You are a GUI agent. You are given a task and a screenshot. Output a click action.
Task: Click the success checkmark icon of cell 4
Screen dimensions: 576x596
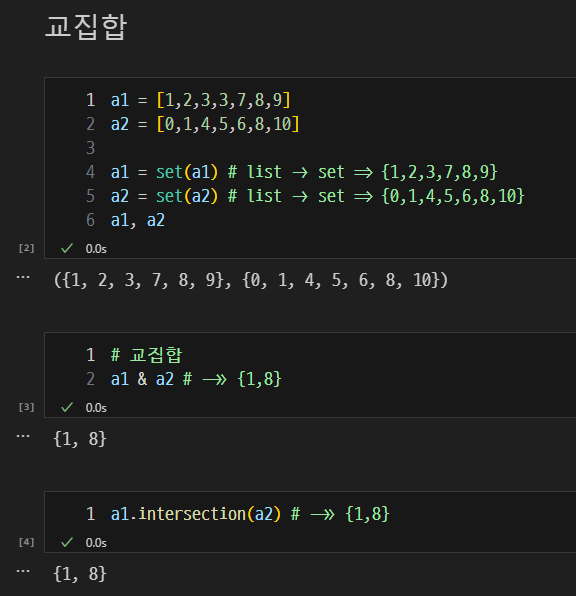click(x=67, y=542)
